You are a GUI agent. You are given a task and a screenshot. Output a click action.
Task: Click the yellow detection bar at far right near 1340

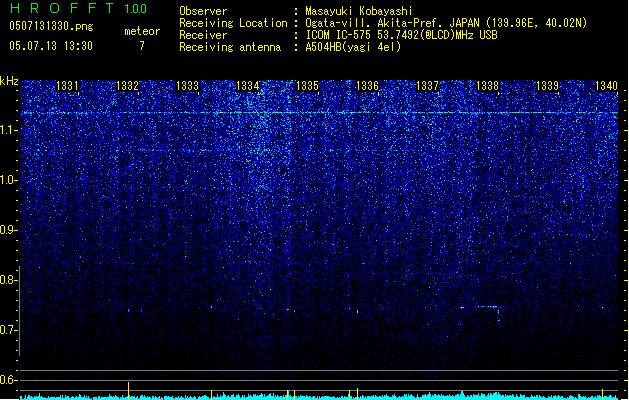[603, 394]
